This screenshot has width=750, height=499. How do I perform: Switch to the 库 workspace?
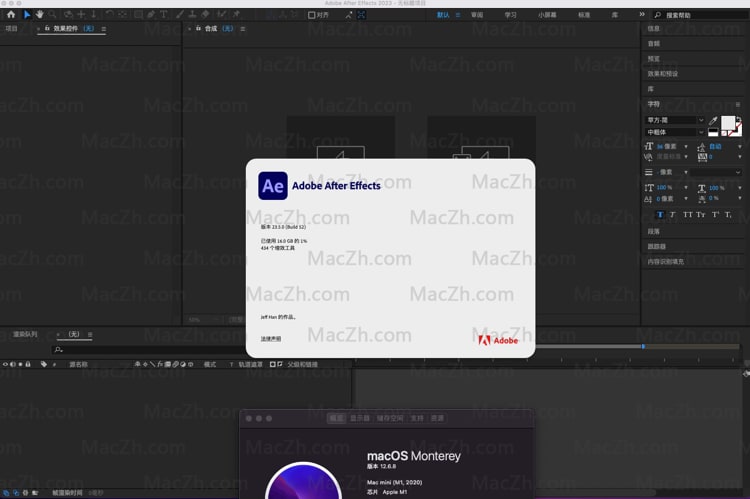pyautogui.click(x=615, y=15)
